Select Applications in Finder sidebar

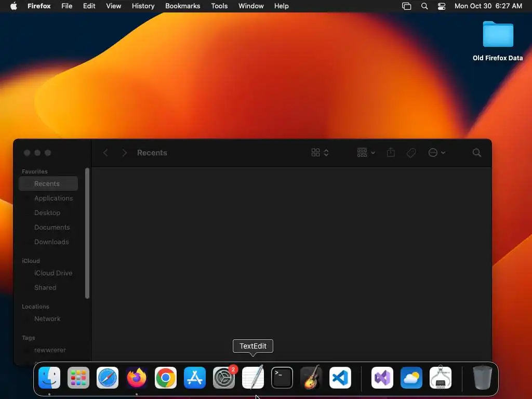(48, 198)
